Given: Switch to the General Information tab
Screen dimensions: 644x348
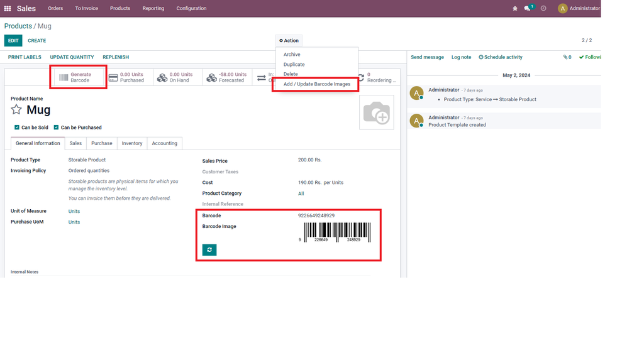Looking at the screenshot, I should 38,143.
